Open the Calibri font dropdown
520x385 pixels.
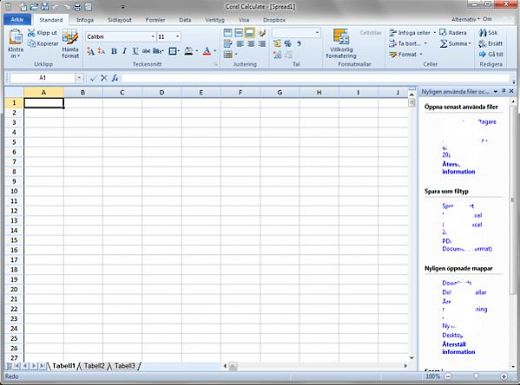[x=153, y=36]
